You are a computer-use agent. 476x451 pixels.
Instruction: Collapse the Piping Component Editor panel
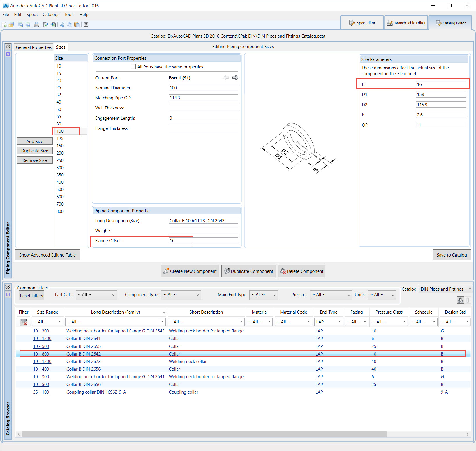click(x=8, y=47)
